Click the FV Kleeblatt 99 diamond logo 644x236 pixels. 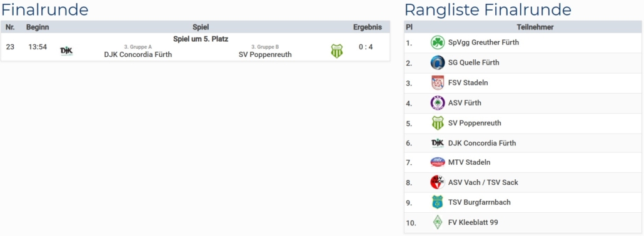tap(438, 222)
